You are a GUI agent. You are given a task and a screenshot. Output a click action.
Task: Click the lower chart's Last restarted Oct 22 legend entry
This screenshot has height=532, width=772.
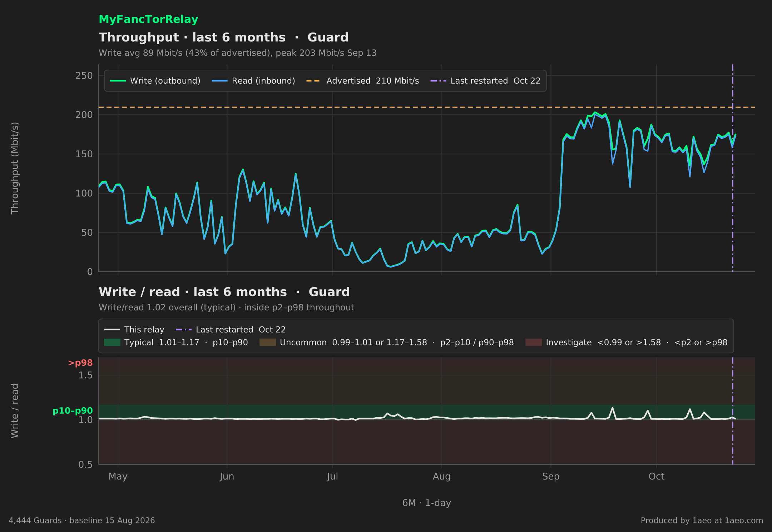click(x=231, y=330)
